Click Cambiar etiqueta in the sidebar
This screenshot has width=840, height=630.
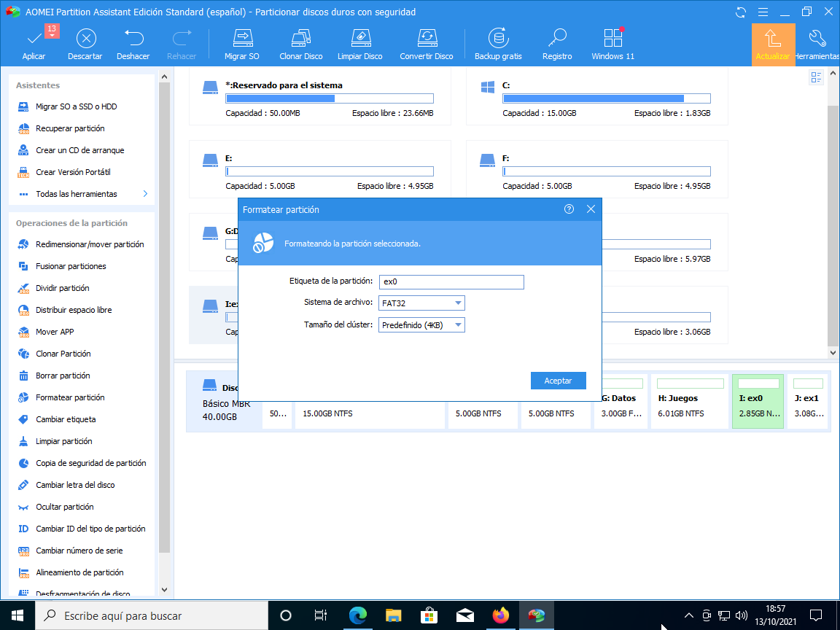tap(66, 419)
